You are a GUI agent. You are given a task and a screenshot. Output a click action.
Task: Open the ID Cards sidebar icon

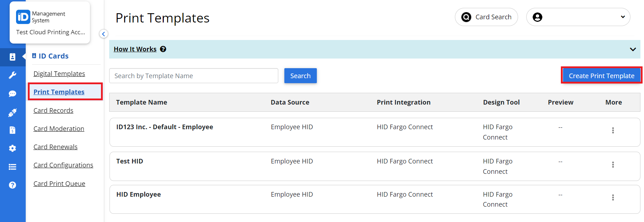12,57
